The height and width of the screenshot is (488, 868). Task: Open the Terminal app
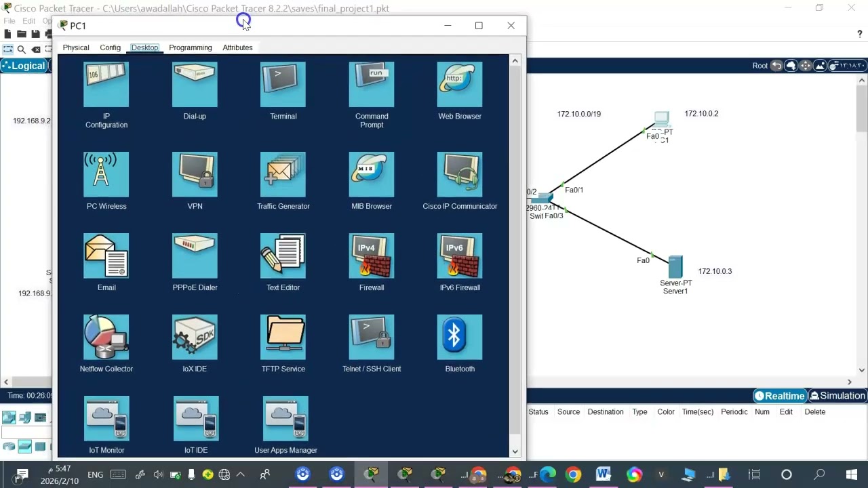pos(283,85)
